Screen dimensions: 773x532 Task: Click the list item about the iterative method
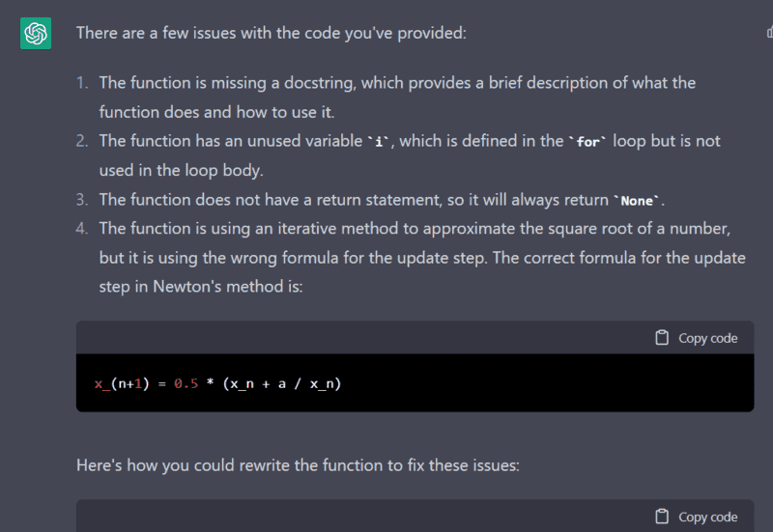click(415, 258)
